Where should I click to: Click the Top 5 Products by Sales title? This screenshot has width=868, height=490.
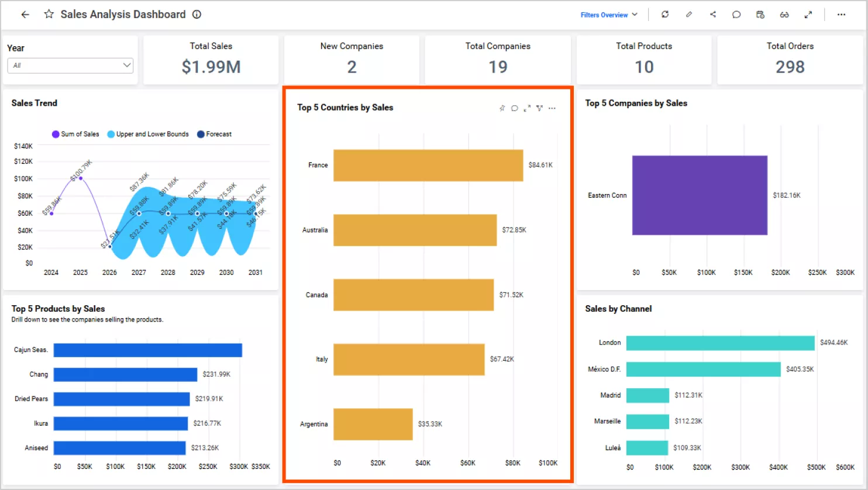(x=58, y=309)
